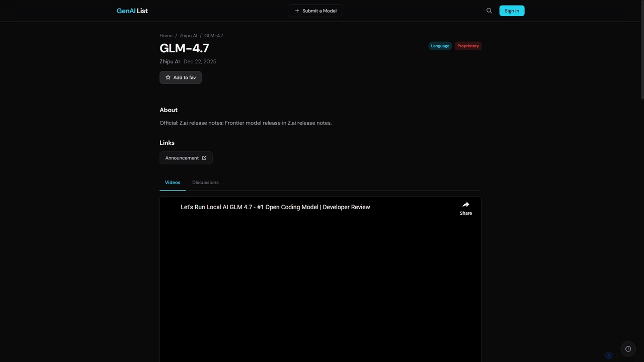
Task: Click the GLM-4.7 page heading
Action: pos(184,48)
